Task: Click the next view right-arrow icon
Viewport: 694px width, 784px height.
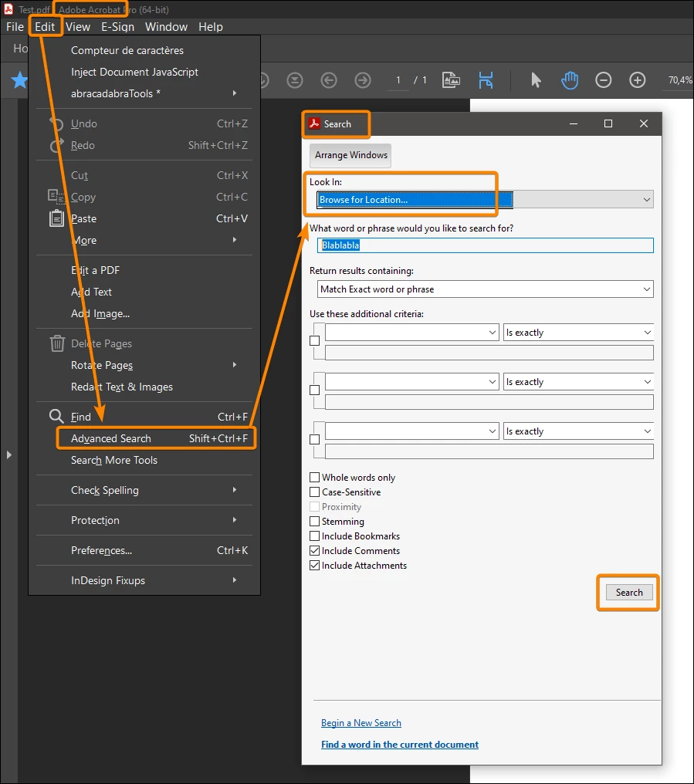Action: 363,80
